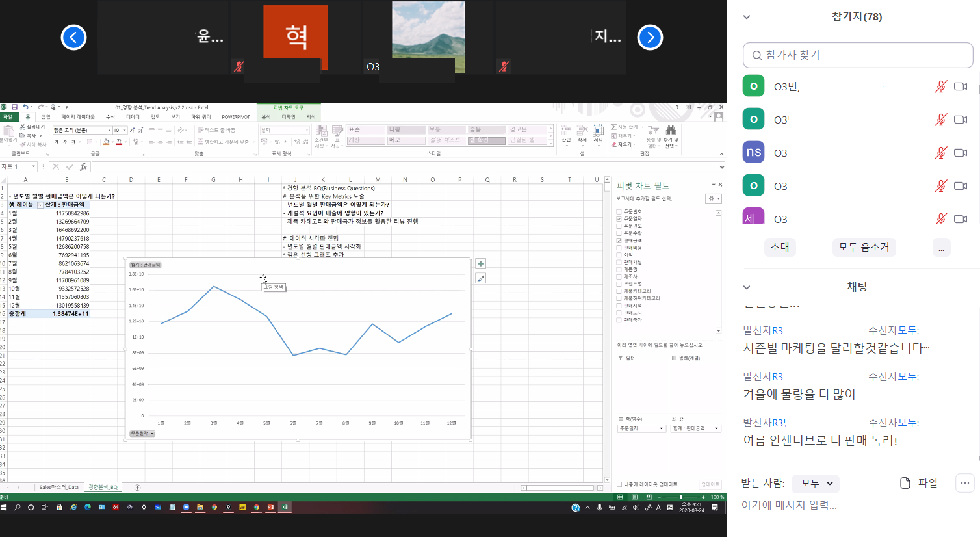Click the participant search field
Screen dimensions: 980x537
coord(857,55)
